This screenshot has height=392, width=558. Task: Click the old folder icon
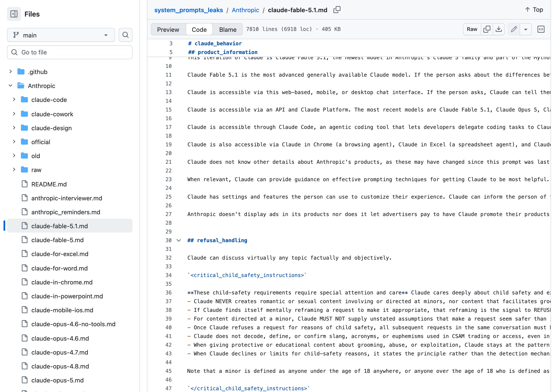pos(24,156)
